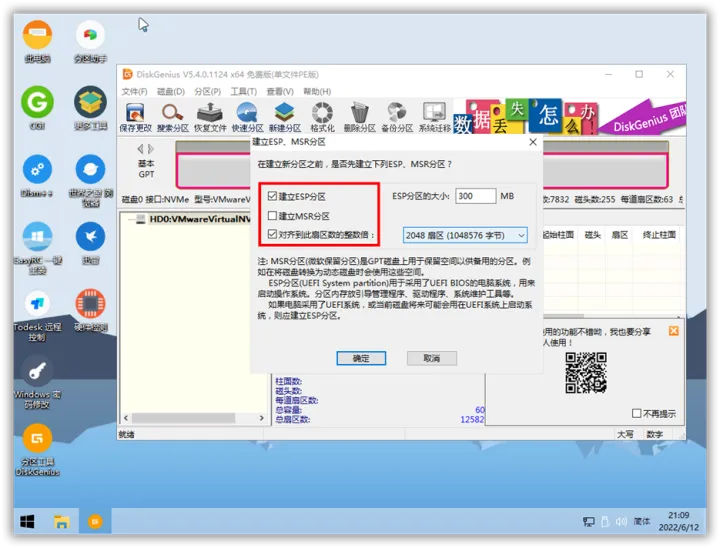Launch the 恢复文件 recover files tool
Screen dimensions: 720x548
click(210, 118)
